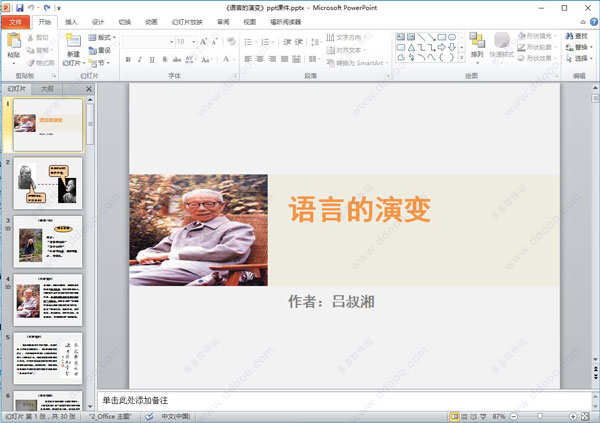600x423 pixels.
Task: Click increase indent icon
Action: pos(299,42)
